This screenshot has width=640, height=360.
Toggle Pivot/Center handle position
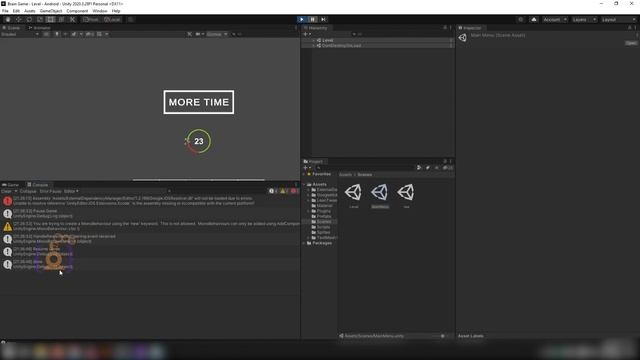pyautogui.click(x=91, y=19)
